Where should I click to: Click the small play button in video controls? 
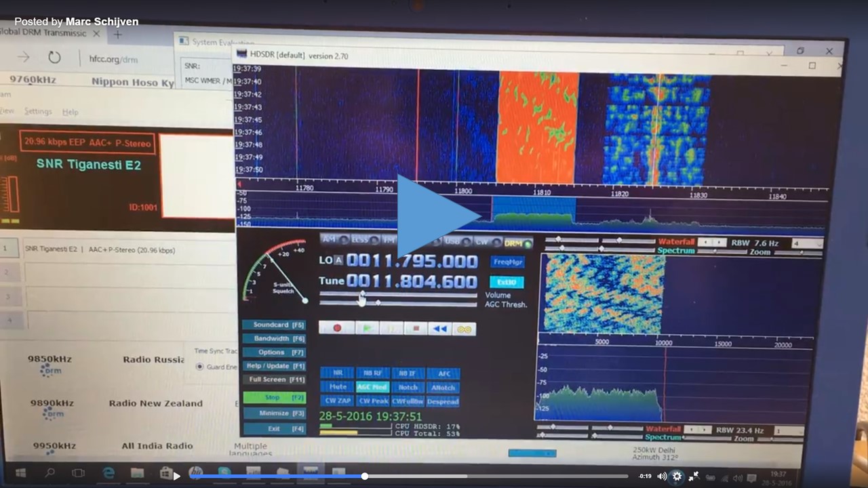pos(177,476)
